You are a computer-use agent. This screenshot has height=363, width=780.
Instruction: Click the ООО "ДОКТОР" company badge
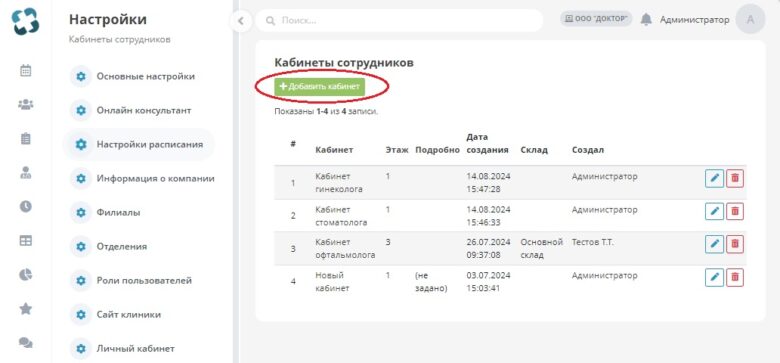(x=596, y=19)
